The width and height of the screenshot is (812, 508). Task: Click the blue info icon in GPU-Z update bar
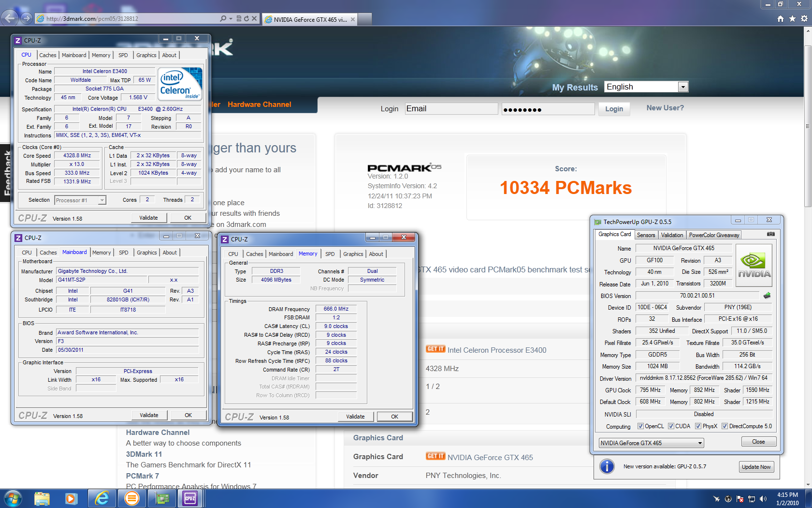pos(607,466)
